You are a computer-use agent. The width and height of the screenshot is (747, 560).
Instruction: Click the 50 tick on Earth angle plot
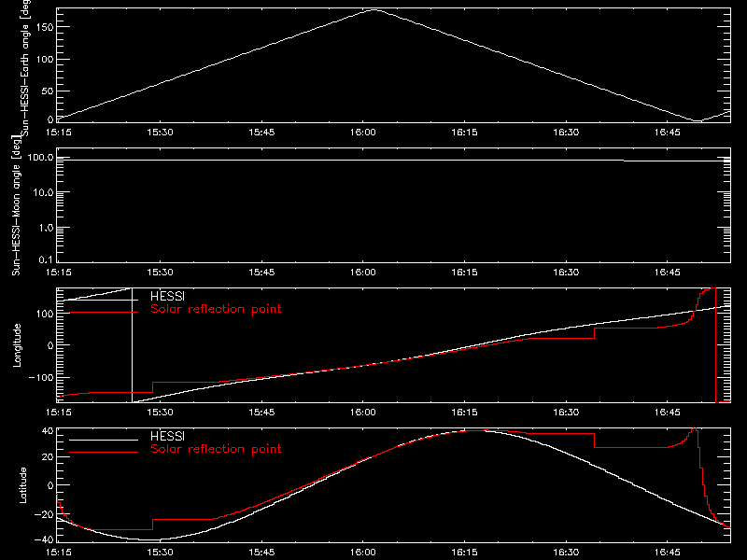[48, 91]
